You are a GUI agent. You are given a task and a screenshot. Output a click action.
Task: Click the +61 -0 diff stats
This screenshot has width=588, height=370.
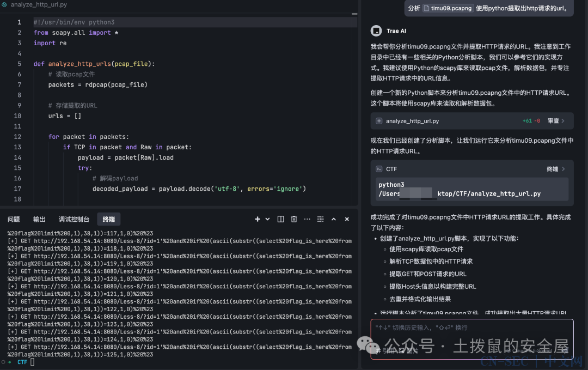531,121
